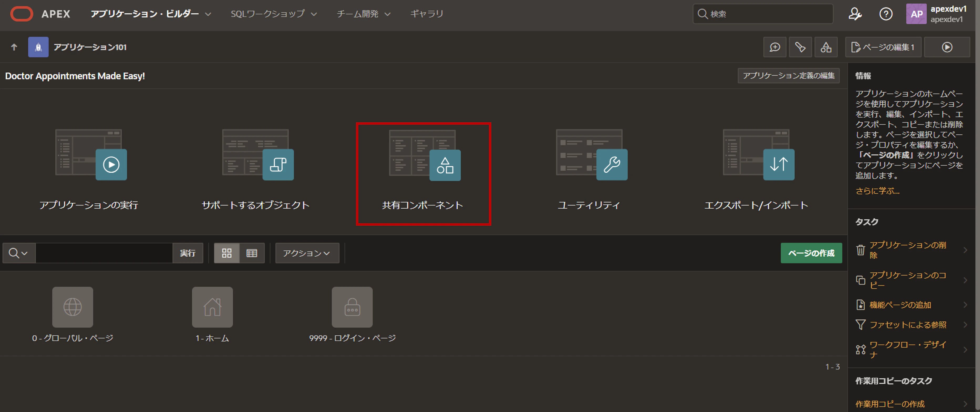Click inside the 検索 search field
The width and height of the screenshot is (980, 412).
pos(762,14)
